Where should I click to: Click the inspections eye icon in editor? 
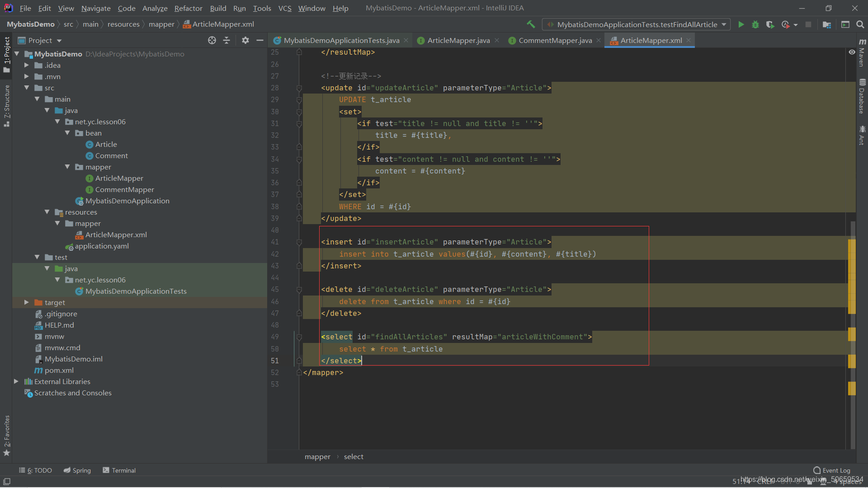pos(852,52)
